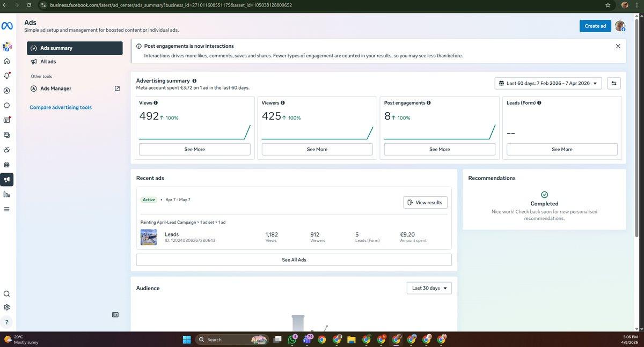Click the browser address bar URL
Viewport: 644px width, 347px height.
[x=171, y=5]
